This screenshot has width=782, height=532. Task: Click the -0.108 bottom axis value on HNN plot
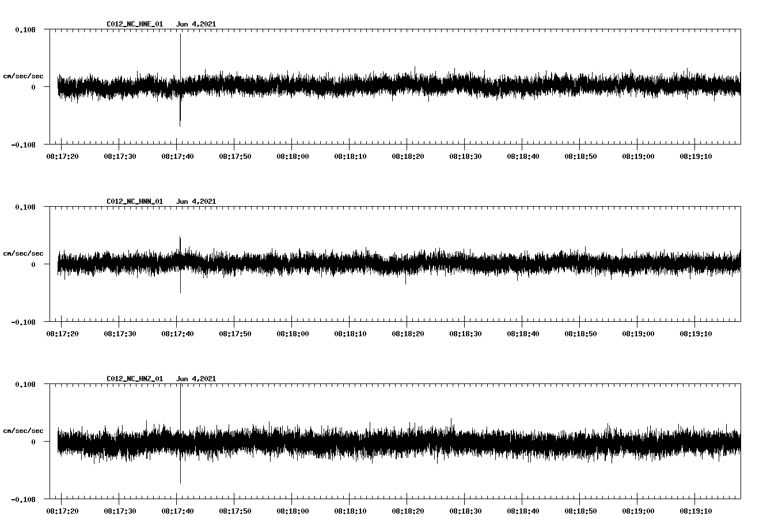coord(23,322)
